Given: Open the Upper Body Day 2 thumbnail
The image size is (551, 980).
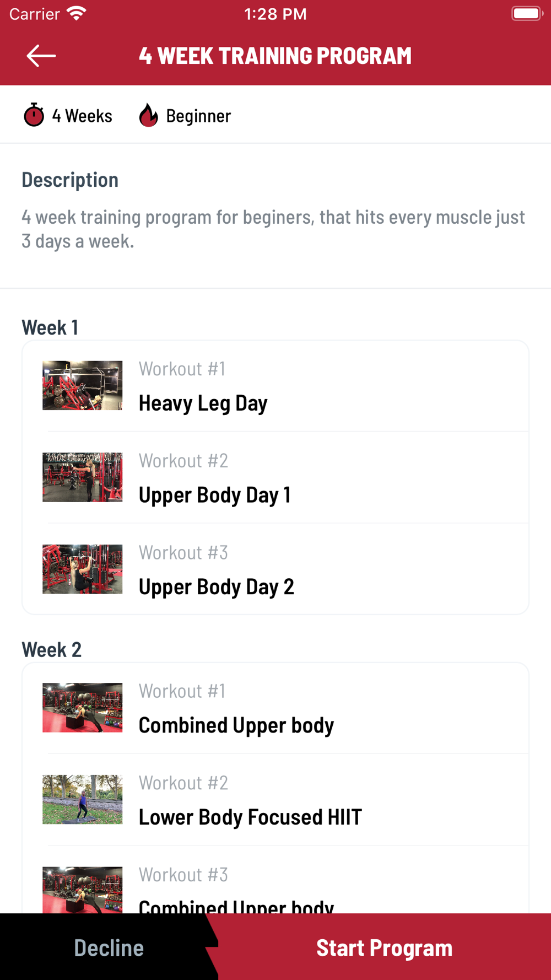Looking at the screenshot, I should tap(83, 569).
